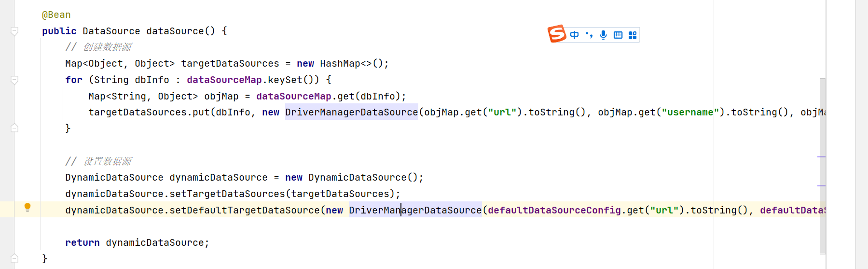Click the upper purple stripe in error gutter
This screenshot has width=868, height=269.
point(821,156)
